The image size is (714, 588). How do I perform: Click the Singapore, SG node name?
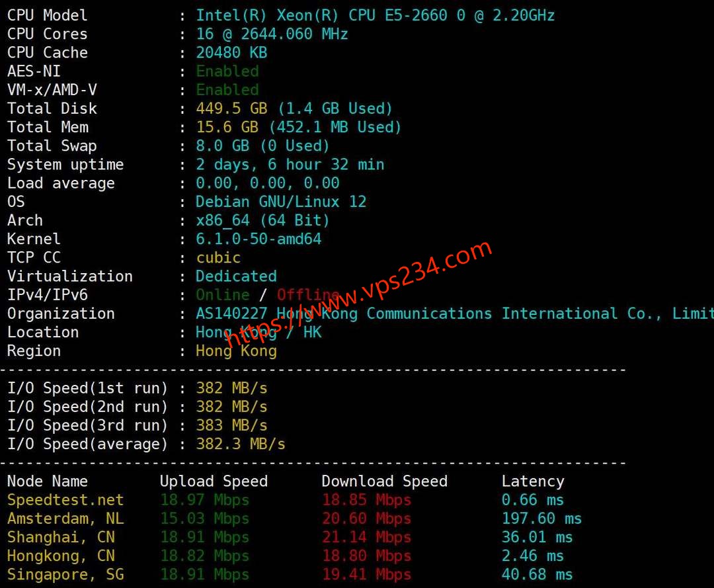pyautogui.click(x=65, y=574)
